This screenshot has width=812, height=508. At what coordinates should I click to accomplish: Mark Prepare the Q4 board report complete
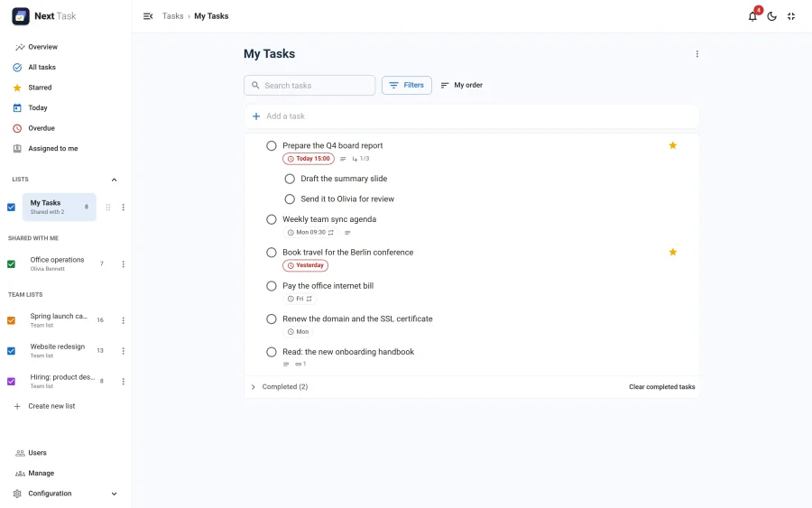click(272, 145)
